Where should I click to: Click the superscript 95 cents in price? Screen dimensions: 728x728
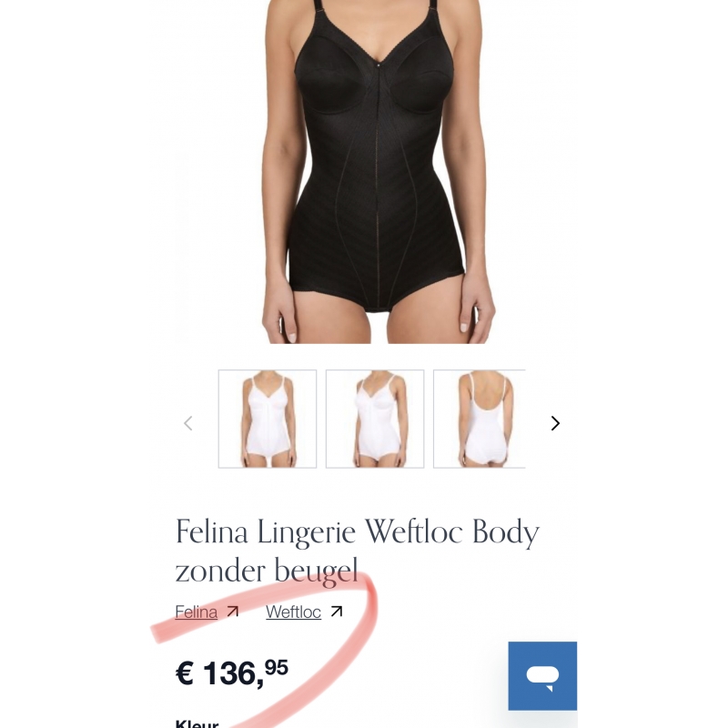(277, 668)
